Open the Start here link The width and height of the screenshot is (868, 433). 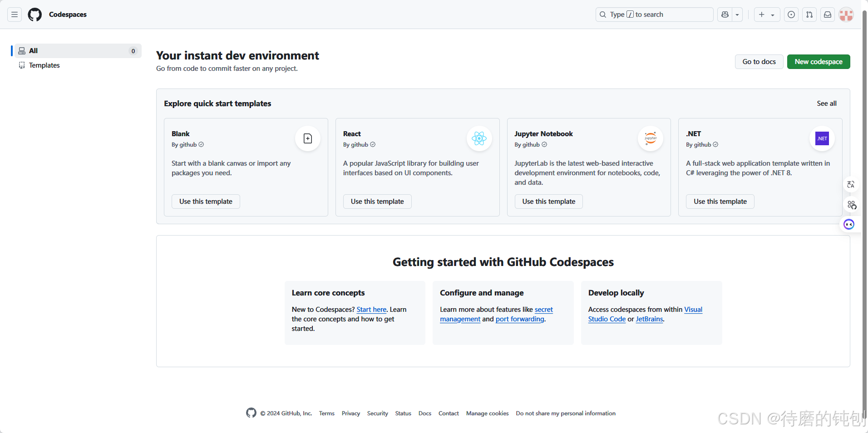click(371, 310)
